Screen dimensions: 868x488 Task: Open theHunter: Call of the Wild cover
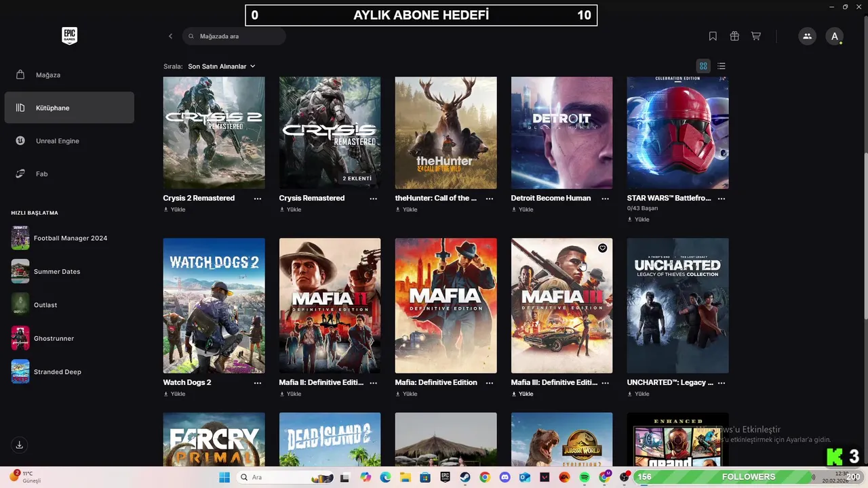446,133
